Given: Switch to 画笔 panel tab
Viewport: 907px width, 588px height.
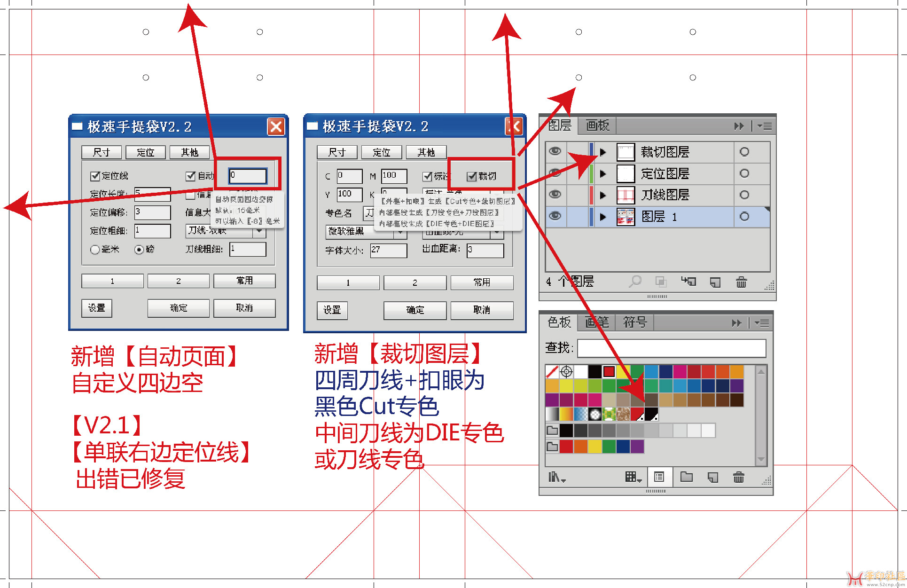Looking at the screenshot, I should tap(597, 322).
